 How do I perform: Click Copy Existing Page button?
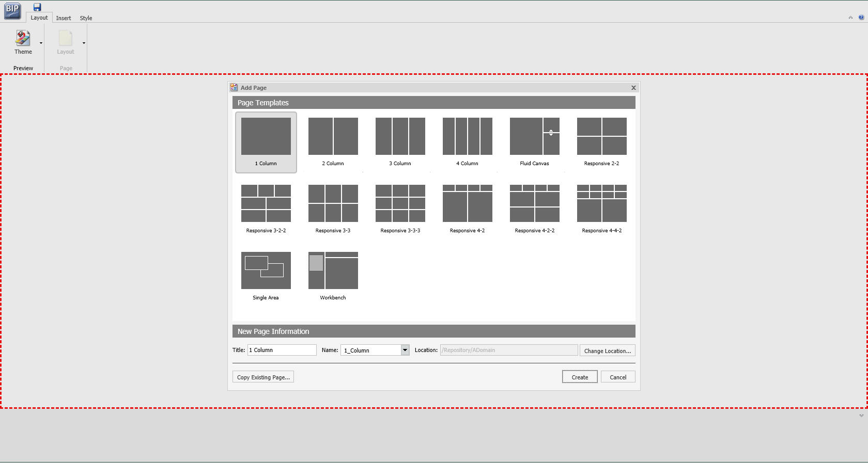tap(263, 377)
